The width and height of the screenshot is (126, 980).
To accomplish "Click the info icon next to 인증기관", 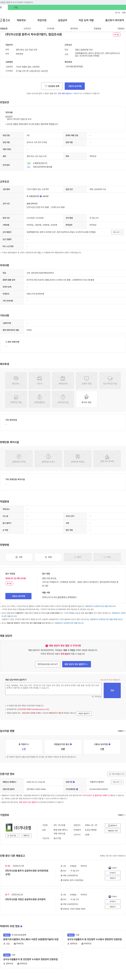I will pyautogui.click(x=74, y=782).
